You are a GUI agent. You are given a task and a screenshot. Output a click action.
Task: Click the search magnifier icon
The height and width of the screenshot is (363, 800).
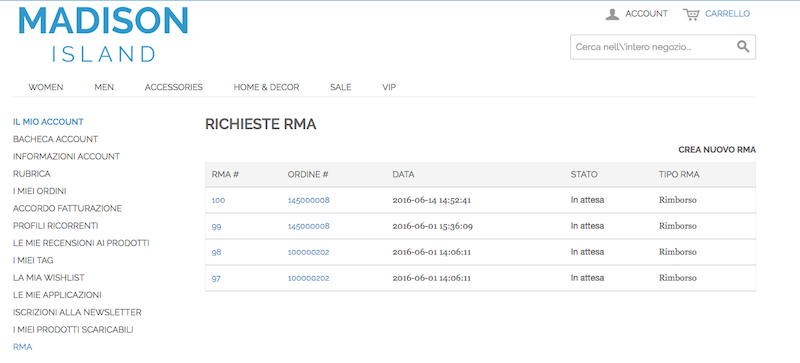pyautogui.click(x=743, y=47)
